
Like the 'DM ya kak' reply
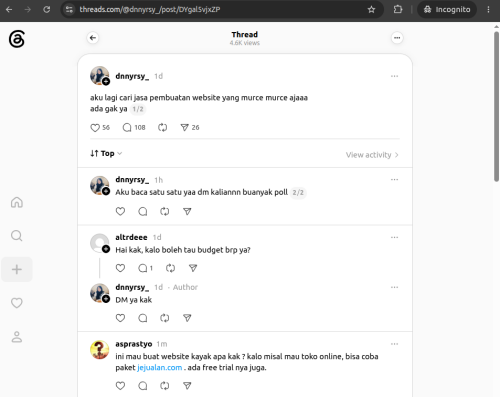tap(120, 318)
